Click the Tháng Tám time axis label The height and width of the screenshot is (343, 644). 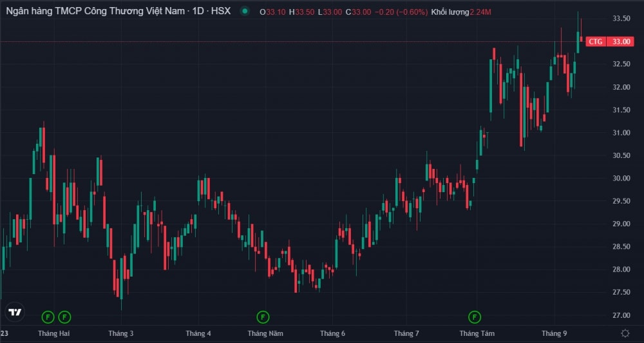coord(477,333)
